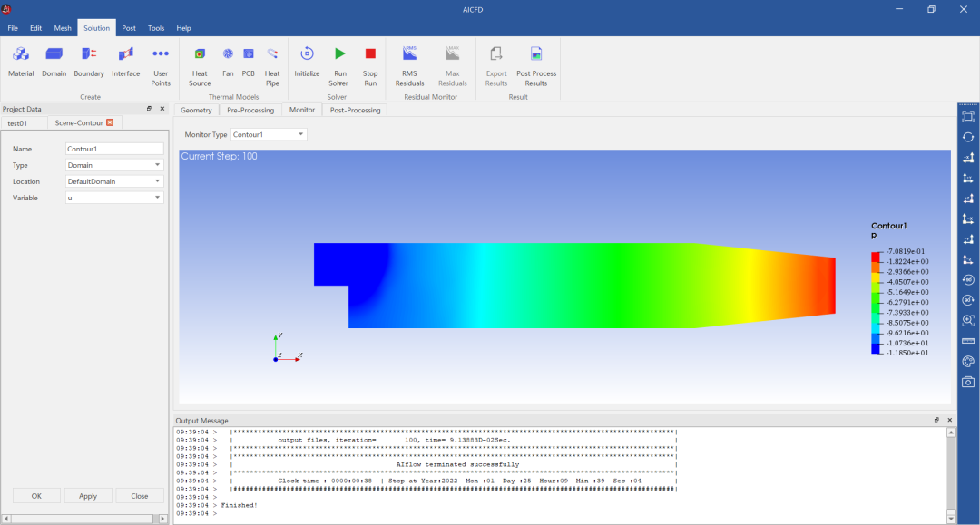Open the Material creation tool
Screen dimensions: 980x525
[x=21, y=61]
